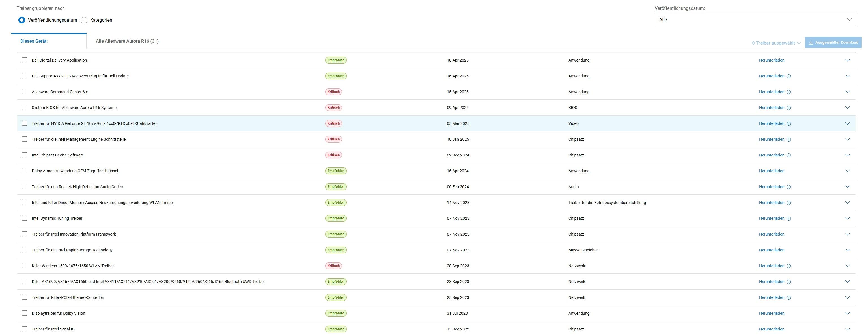Click info icon beside Alienware Command Center download

[789, 92]
